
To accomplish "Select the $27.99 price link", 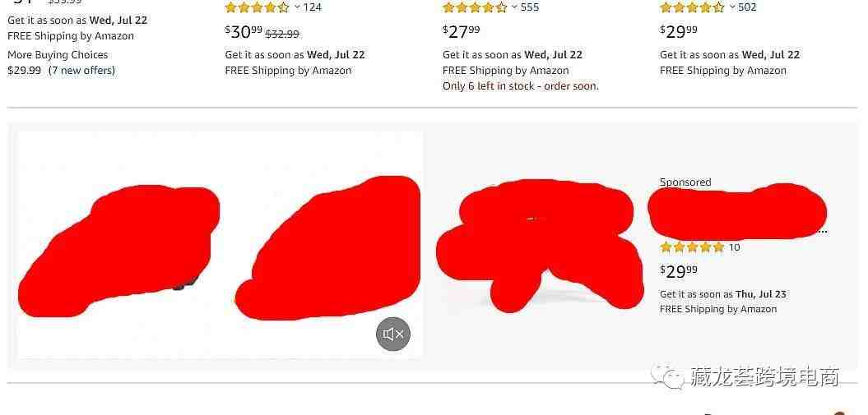I will [461, 32].
